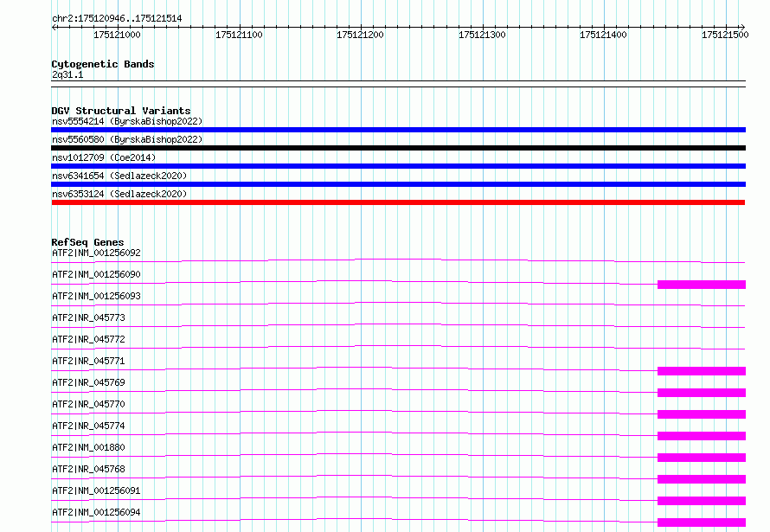770x532 pixels.
Task: Click the 175121000 ruler position label
Action: tap(117, 35)
